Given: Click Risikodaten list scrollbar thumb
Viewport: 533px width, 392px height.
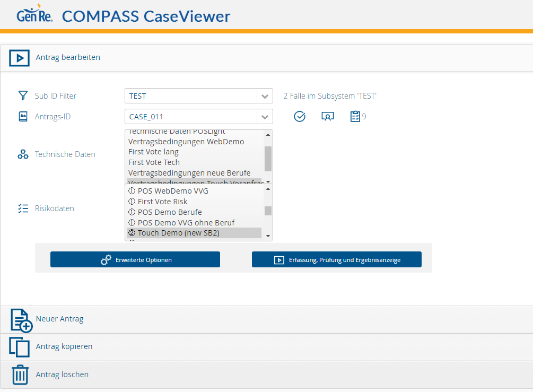Looking at the screenshot, I should click(268, 211).
